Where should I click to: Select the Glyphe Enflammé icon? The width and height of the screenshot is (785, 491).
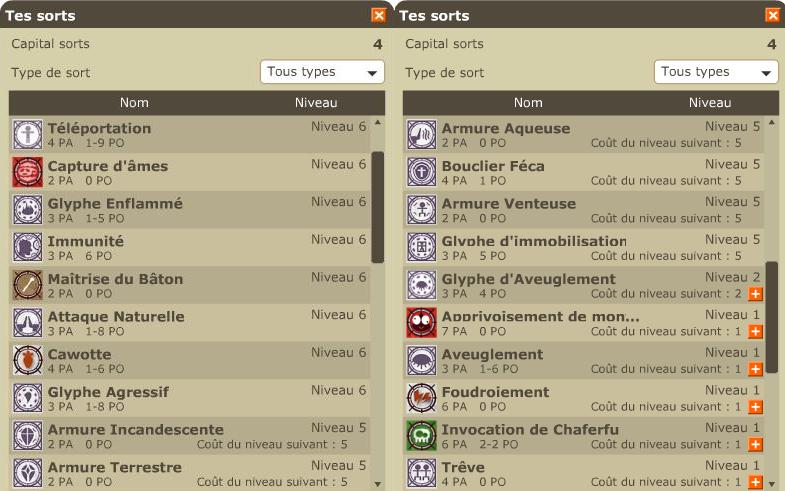pyautogui.click(x=28, y=209)
